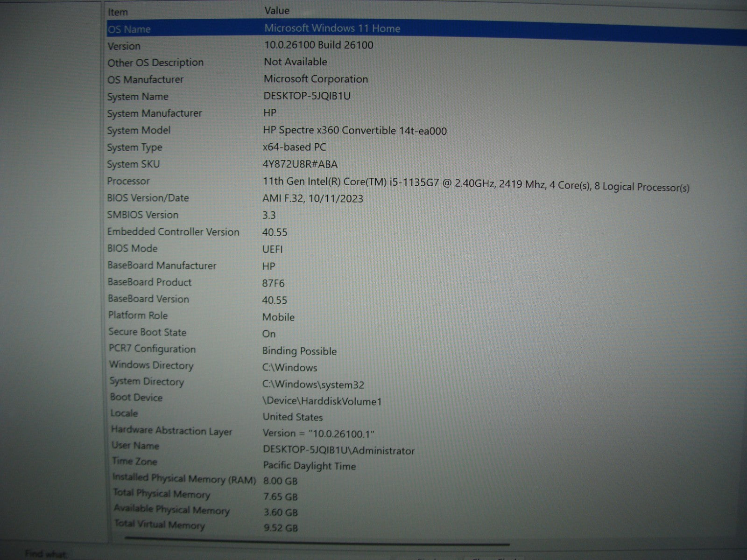747x560 pixels.
Task: Select the BIOS Mode row
Action: click(x=133, y=249)
